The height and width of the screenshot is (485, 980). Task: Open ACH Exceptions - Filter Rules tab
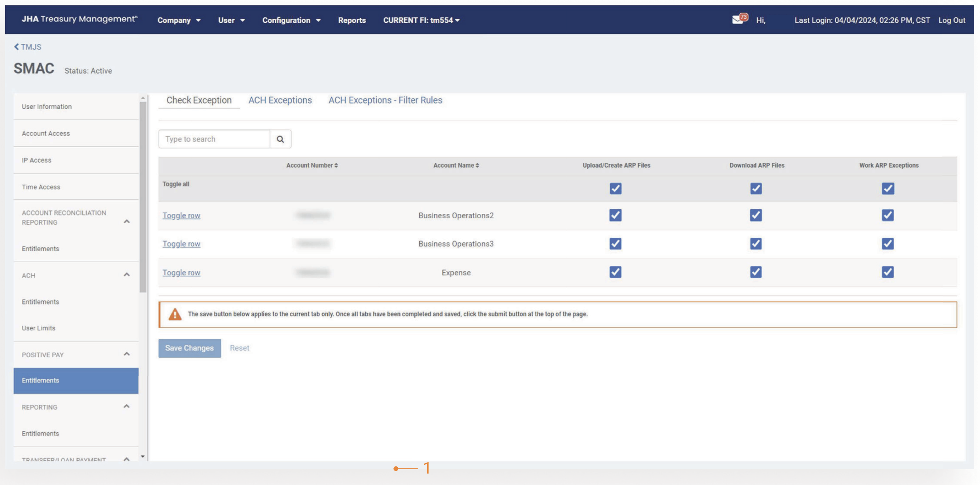pyautogui.click(x=385, y=100)
